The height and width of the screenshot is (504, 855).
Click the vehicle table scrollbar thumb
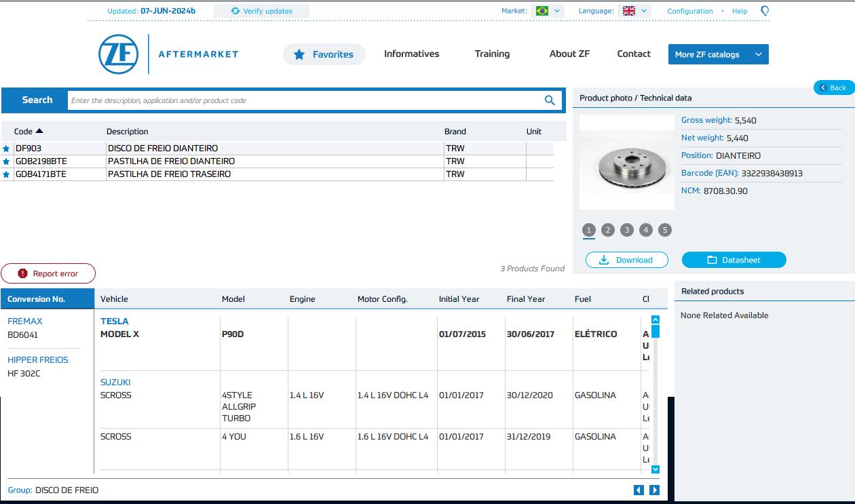(x=655, y=331)
